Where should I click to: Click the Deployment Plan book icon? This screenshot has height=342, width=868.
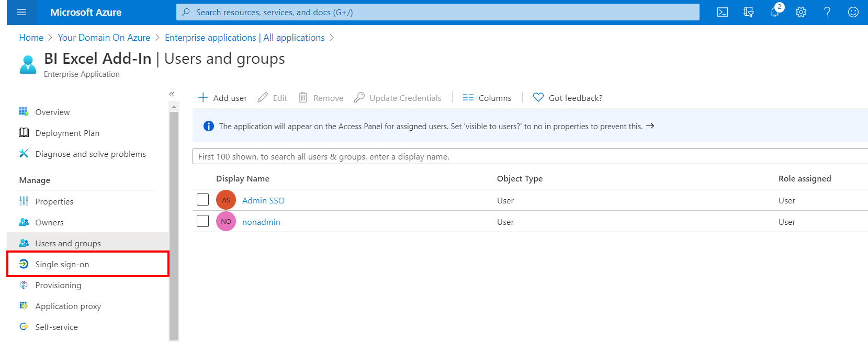pyautogui.click(x=24, y=132)
